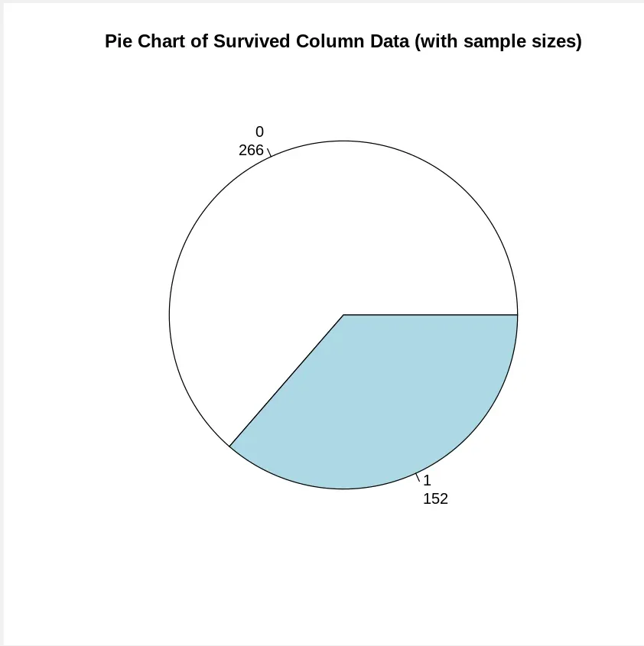
Task: Select the chart title text
Action: [x=343, y=41]
